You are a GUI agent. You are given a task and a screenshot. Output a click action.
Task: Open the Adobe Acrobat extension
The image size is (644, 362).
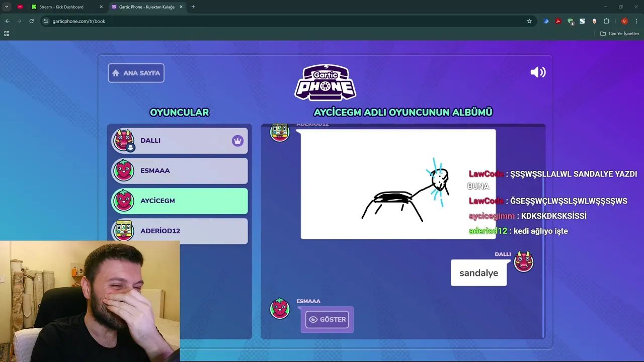[558, 21]
